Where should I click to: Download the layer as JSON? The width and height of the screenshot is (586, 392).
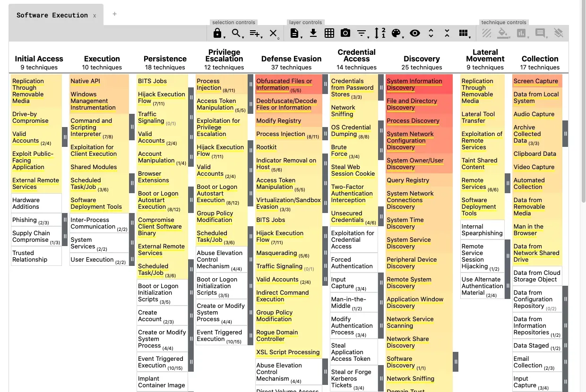(313, 33)
